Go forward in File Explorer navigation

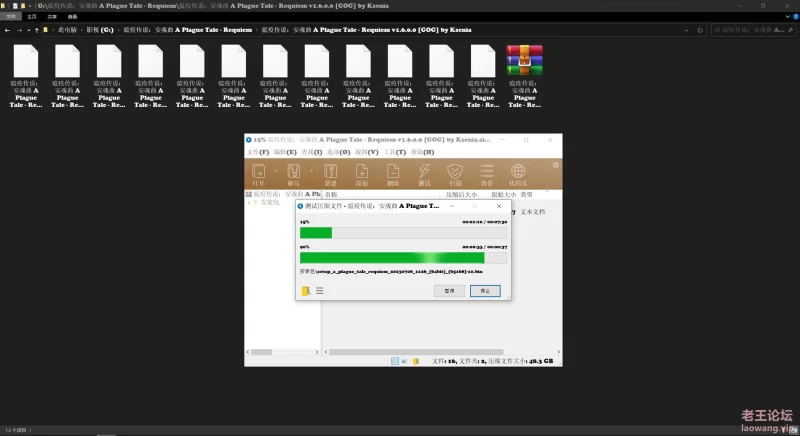(x=19, y=30)
